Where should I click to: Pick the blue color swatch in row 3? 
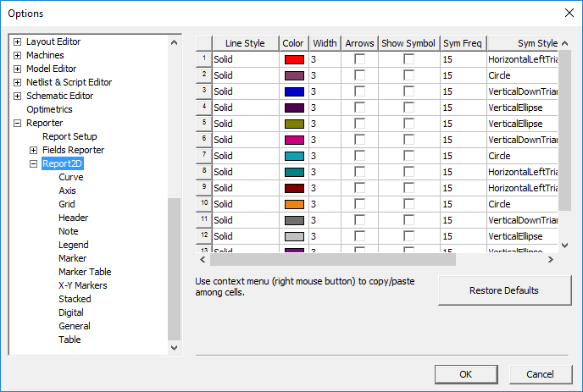(294, 91)
